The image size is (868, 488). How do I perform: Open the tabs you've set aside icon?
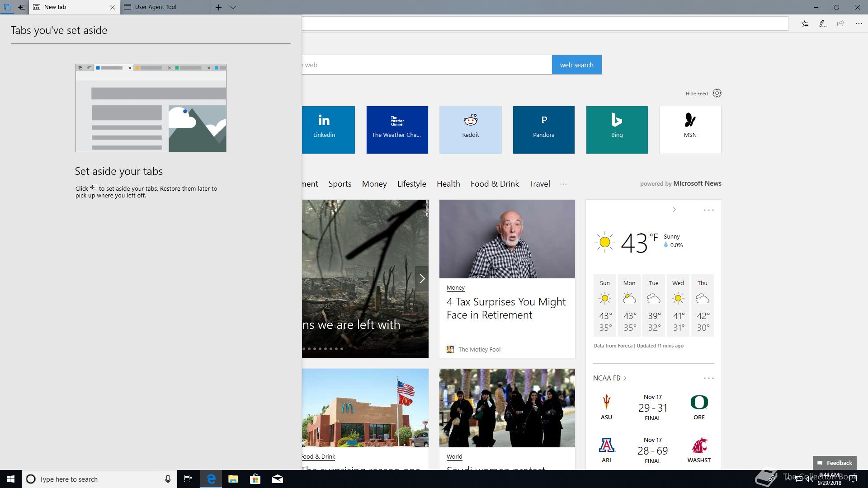pos(7,7)
